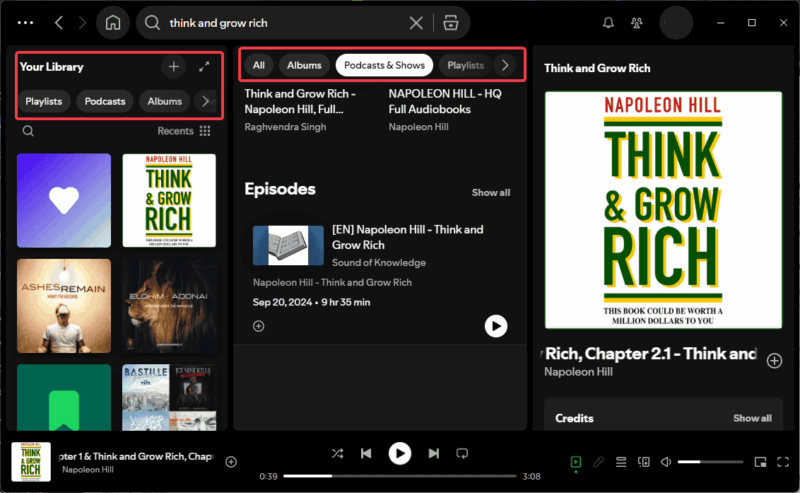Switch library grid view icon
Viewport: 800px width, 493px height.
coord(205,131)
